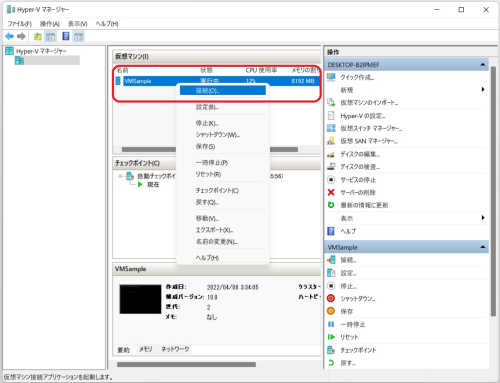Click the actions pane vertical scrollbar
This screenshot has width=500, height=383.
(x=493, y=191)
